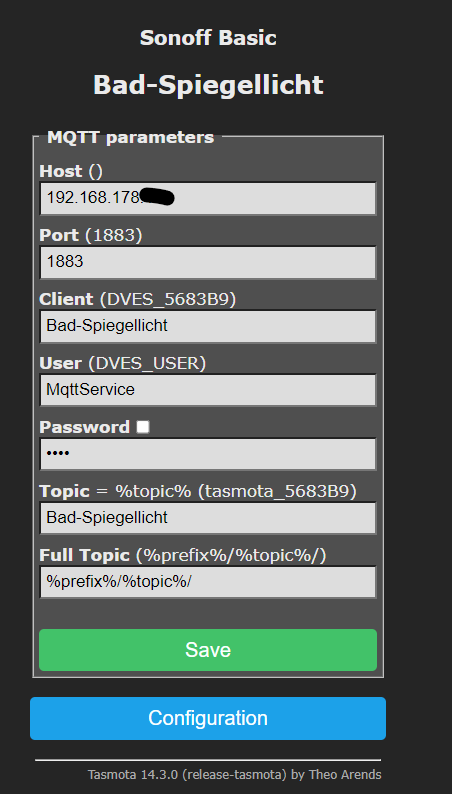Select the Topic field with Bad-Spiegellicht
Viewport: 452px width, 794px height.
pyautogui.click(x=208, y=518)
